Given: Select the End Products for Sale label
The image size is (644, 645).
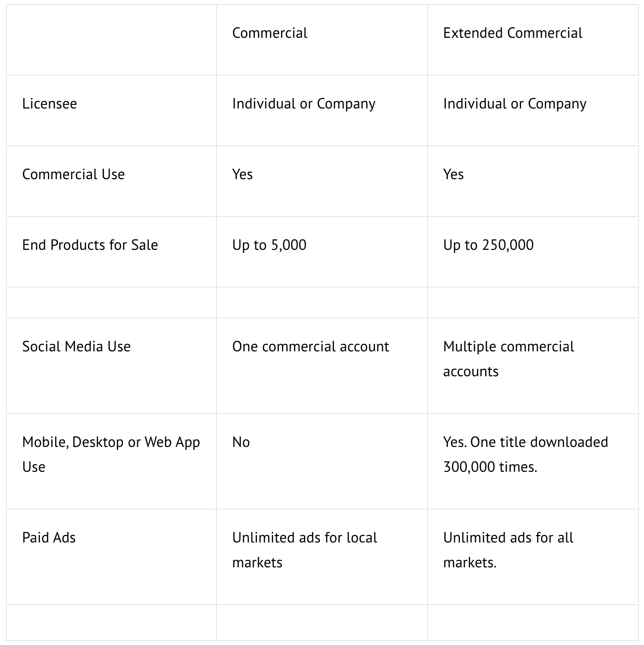Looking at the screenshot, I should click(90, 245).
